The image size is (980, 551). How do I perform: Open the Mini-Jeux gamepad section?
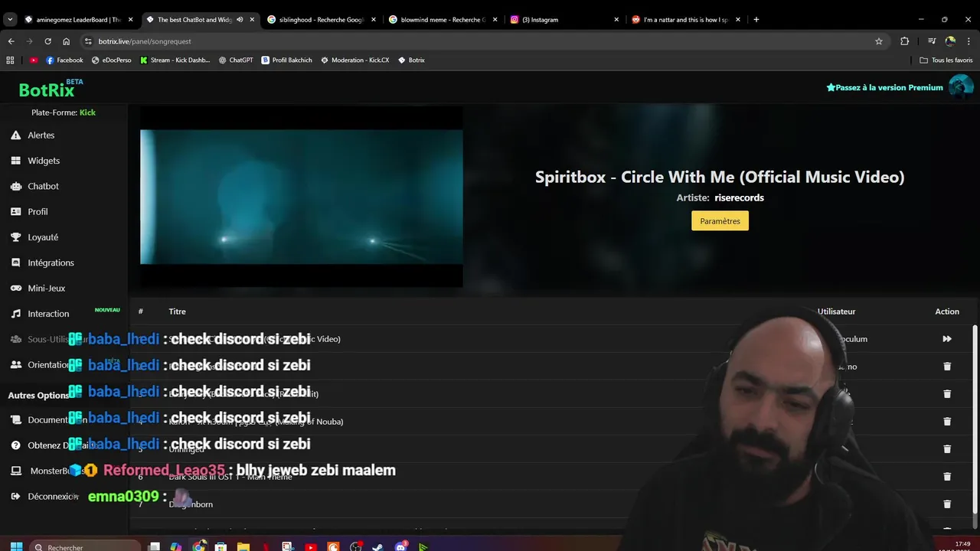pyautogui.click(x=46, y=289)
